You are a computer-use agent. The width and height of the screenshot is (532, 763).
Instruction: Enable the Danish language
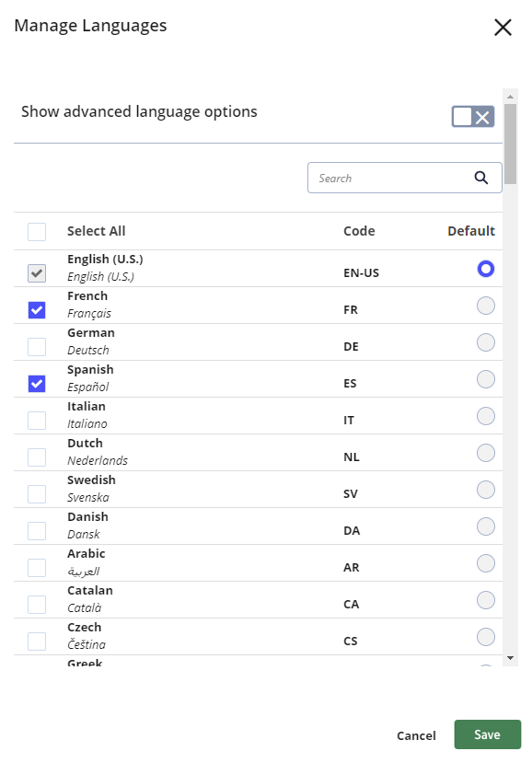37,530
